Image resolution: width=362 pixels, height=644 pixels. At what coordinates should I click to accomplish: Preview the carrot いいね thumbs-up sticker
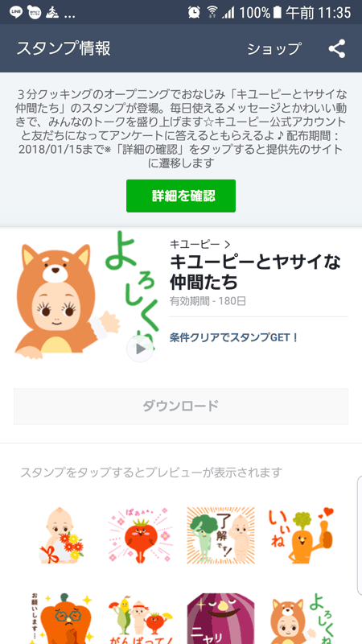tap(301, 535)
